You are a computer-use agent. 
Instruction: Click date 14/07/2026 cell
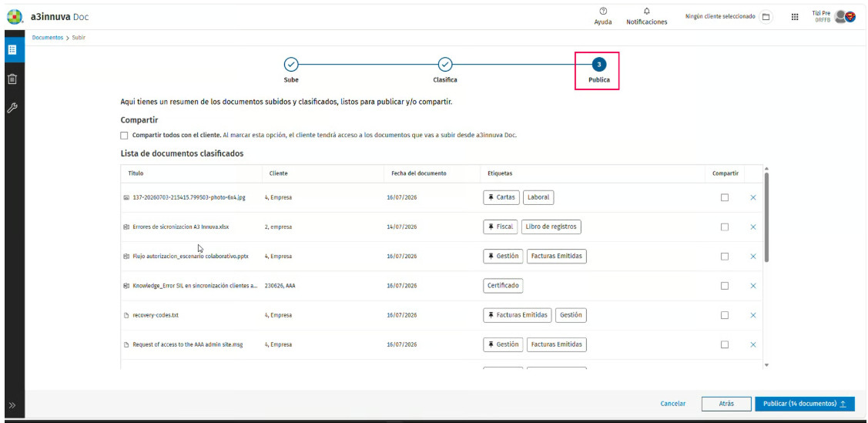click(402, 227)
